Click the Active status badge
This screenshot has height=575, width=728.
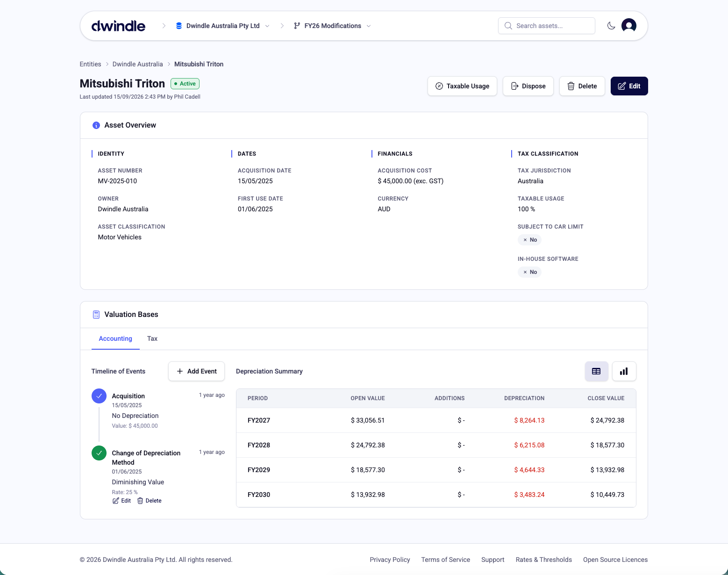click(185, 84)
